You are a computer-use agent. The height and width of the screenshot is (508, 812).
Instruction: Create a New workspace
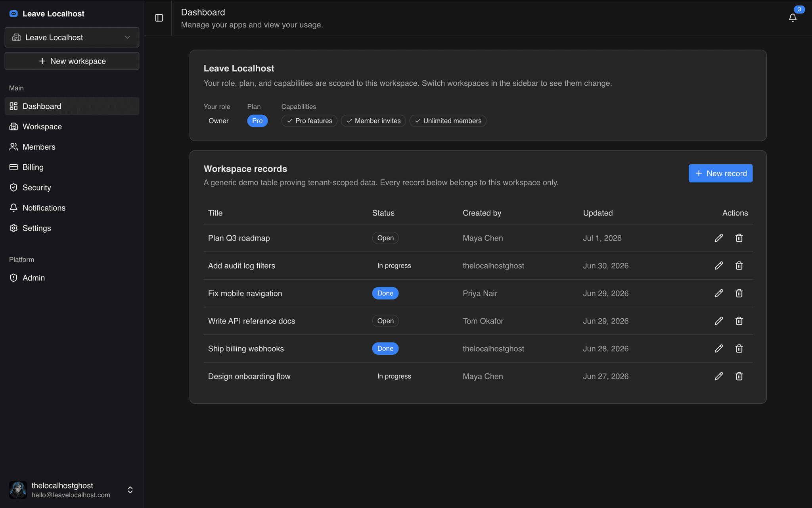(72, 61)
